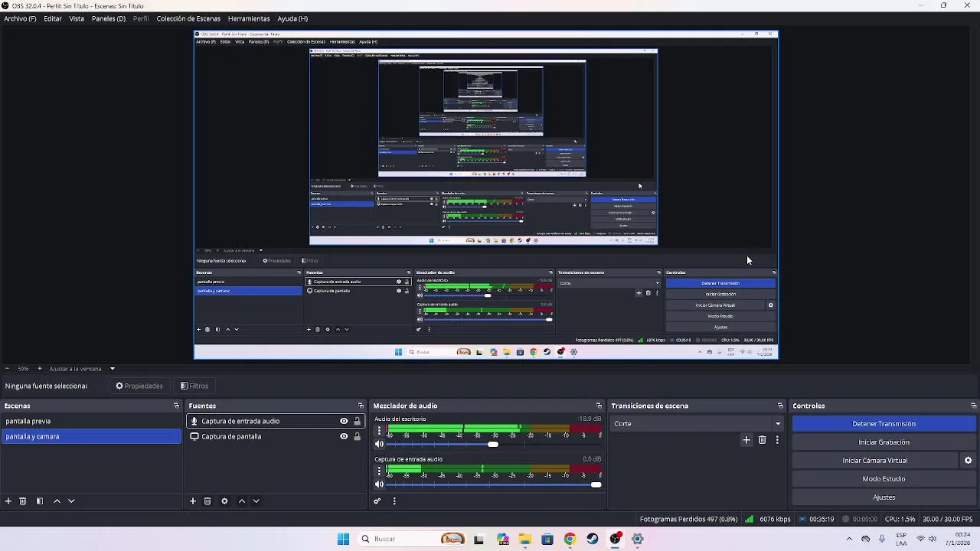Open the Paneles menu

[x=109, y=18]
